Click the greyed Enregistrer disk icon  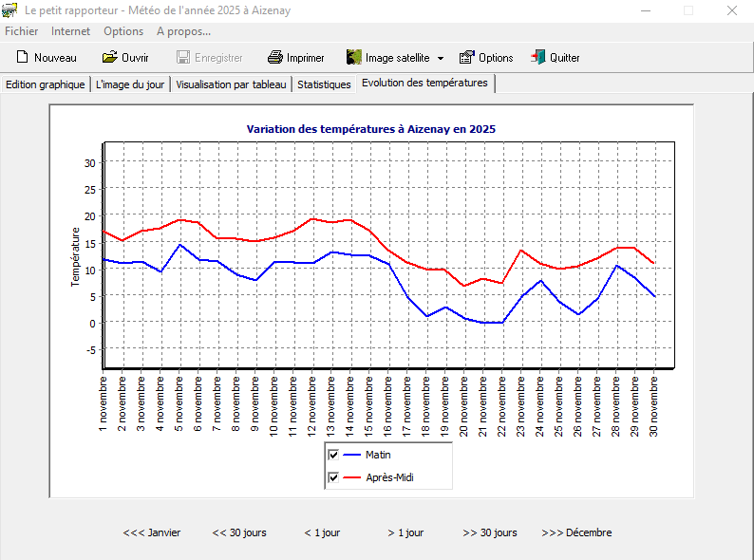point(183,58)
